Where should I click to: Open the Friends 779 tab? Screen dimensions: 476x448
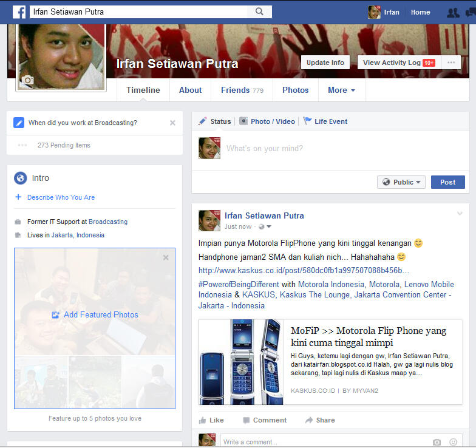click(242, 90)
